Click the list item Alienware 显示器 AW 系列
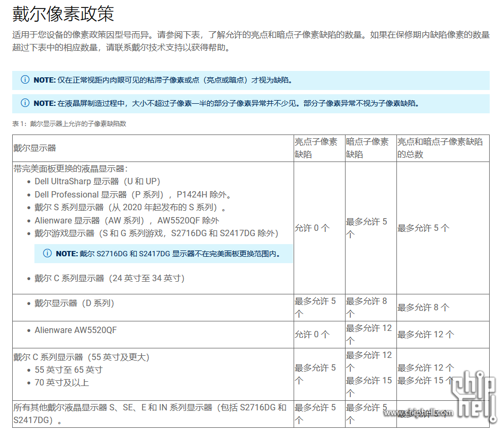This screenshot has width=504, height=431. (x=127, y=221)
